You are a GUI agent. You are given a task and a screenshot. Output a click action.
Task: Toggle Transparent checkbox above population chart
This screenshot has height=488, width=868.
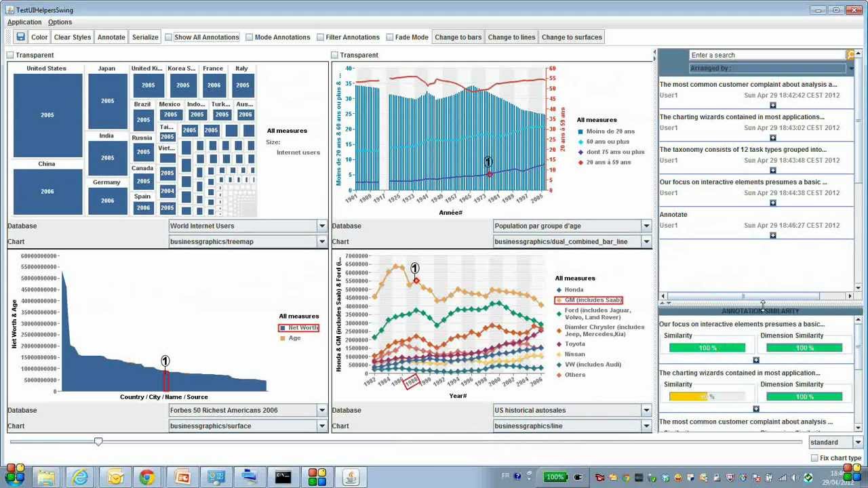click(x=334, y=55)
